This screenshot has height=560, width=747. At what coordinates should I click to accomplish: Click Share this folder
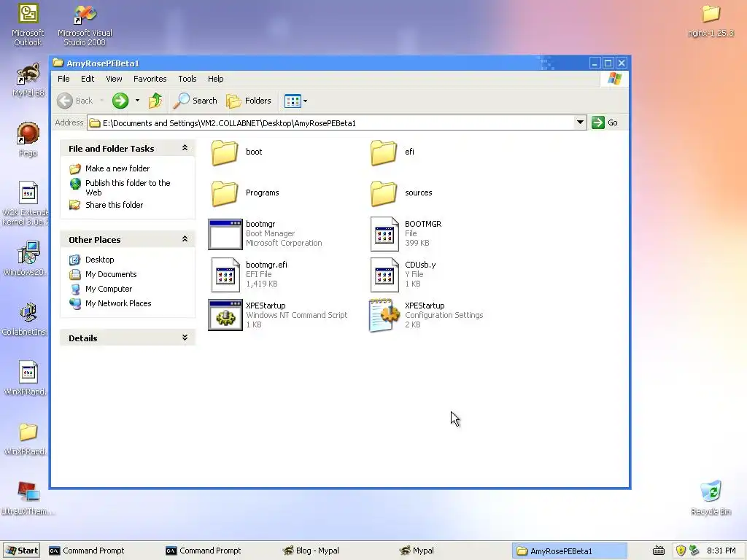pos(114,205)
